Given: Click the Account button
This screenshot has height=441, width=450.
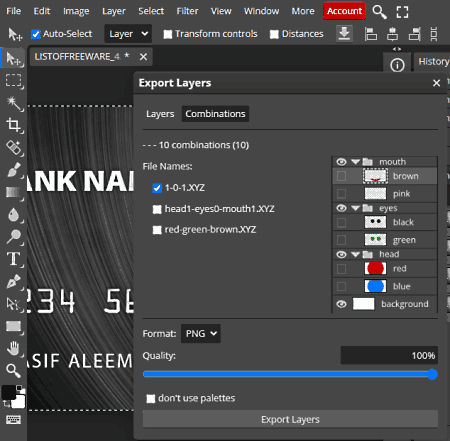Looking at the screenshot, I should tap(344, 11).
